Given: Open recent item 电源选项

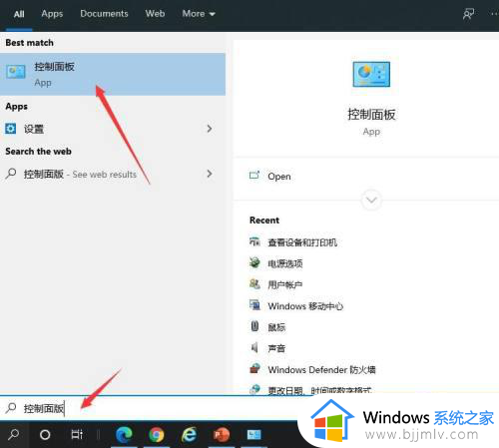Looking at the screenshot, I should (x=285, y=263).
